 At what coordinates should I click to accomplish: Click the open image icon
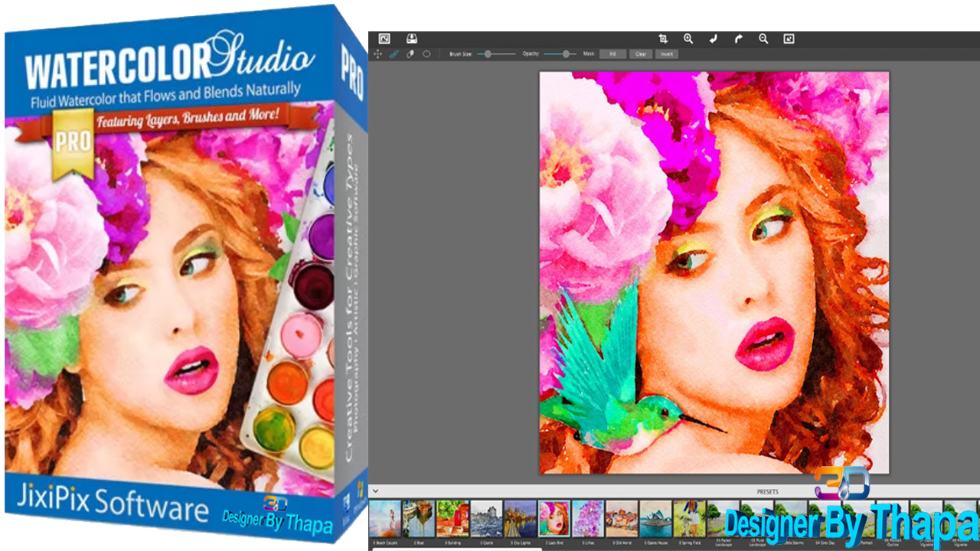tap(384, 38)
